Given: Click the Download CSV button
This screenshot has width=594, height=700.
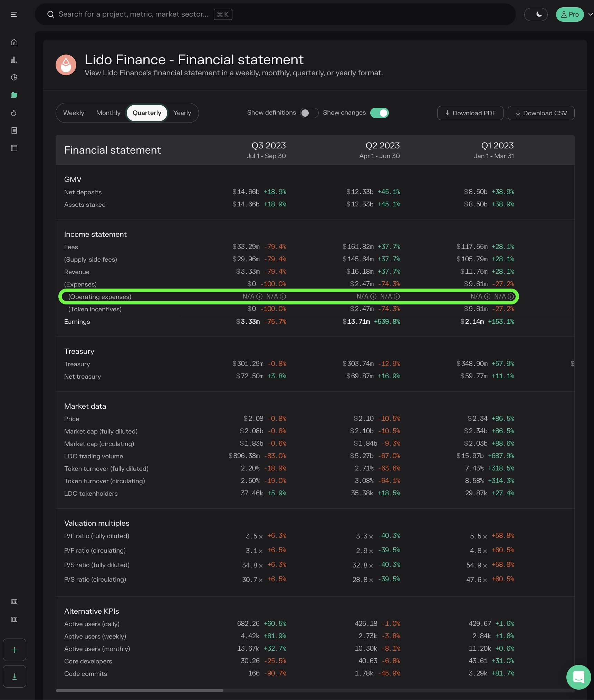Looking at the screenshot, I should (x=541, y=113).
